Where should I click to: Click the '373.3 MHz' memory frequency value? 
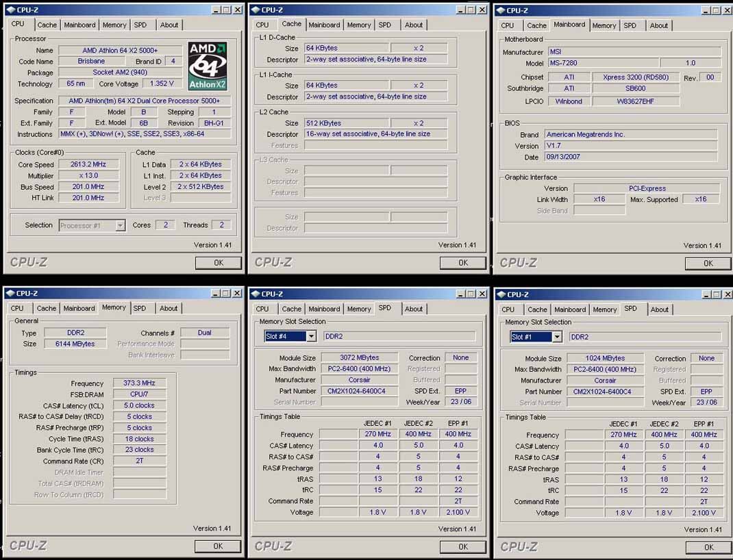tap(139, 383)
